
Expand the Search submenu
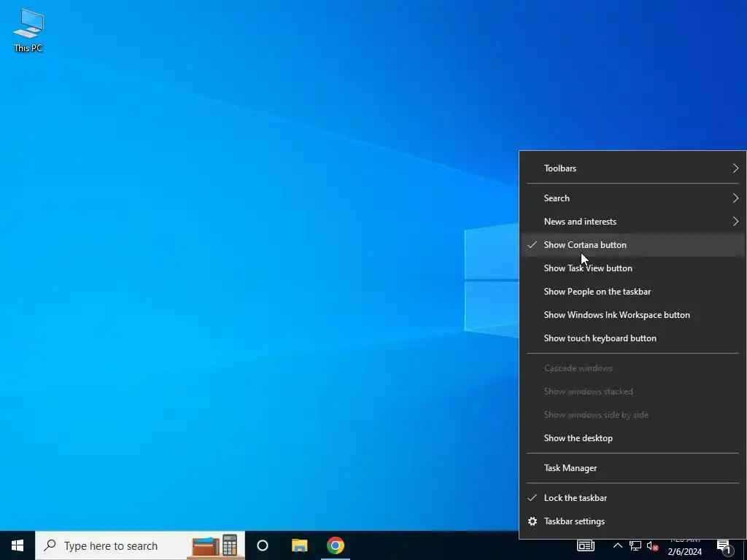point(632,198)
